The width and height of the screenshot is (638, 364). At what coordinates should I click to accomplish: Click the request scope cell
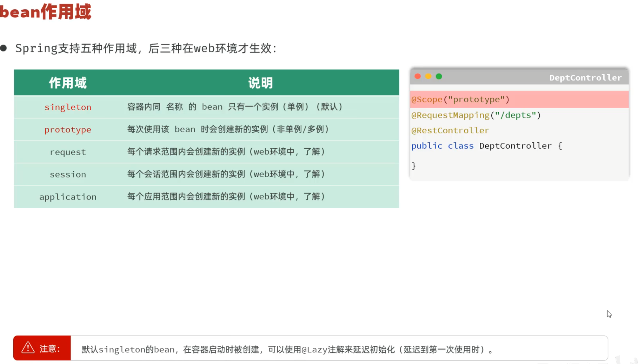tap(68, 152)
